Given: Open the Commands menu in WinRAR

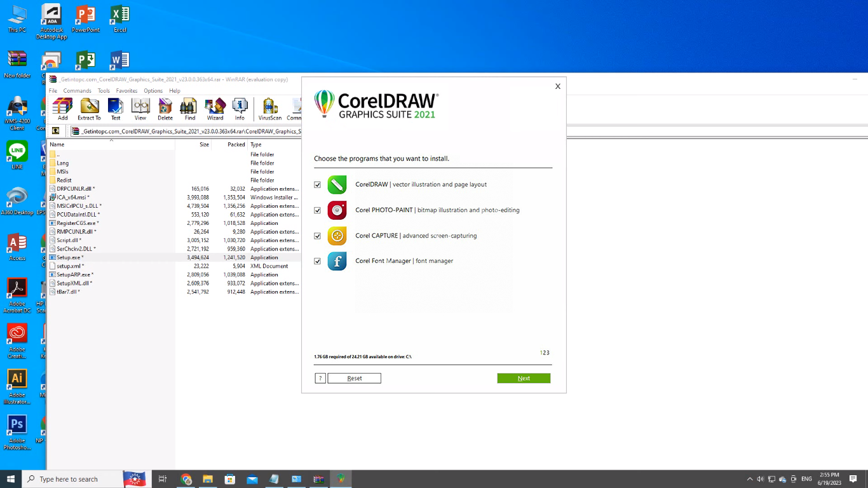Looking at the screenshot, I should click(77, 91).
